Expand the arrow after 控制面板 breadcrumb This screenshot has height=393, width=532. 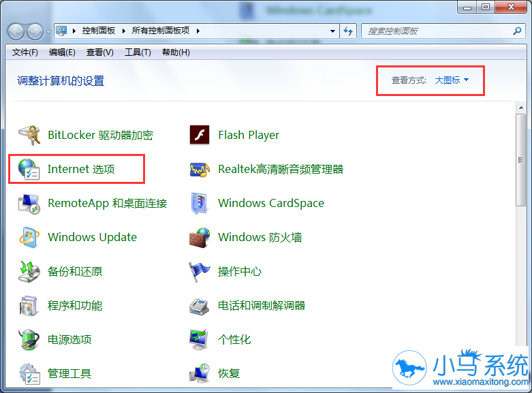pyautogui.click(x=124, y=31)
